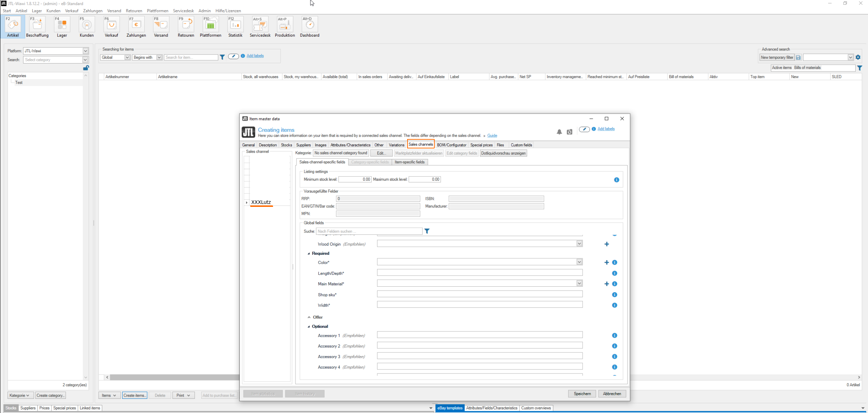Toggle the category lock icon
The image size is (868, 413).
tap(86, 68)
